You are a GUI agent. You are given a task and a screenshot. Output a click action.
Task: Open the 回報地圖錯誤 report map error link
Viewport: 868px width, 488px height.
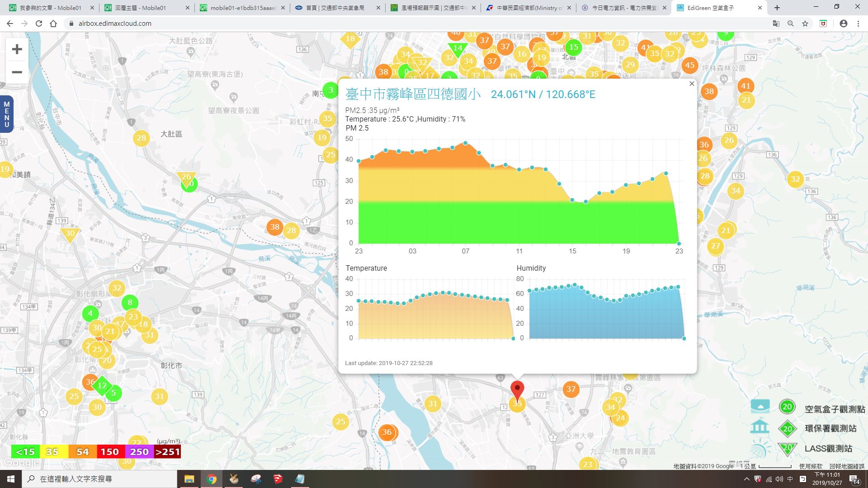pyautogui.click(x=847, y=466)
